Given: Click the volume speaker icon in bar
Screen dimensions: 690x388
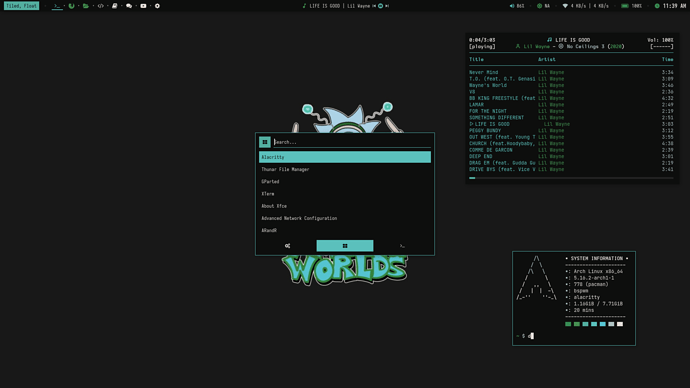Looking at the screenshot, I should 512,6.
